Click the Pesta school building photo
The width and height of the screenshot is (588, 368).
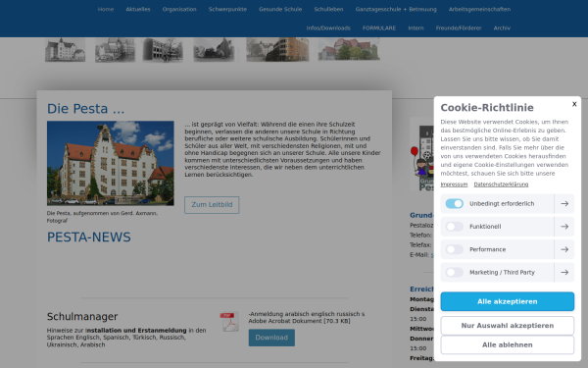[110, 163]
